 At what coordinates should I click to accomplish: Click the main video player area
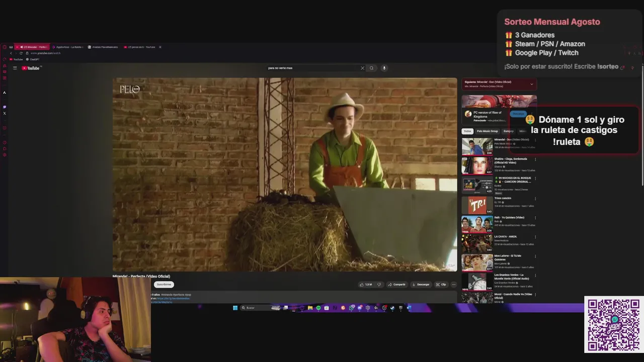(x=285, y=174)
